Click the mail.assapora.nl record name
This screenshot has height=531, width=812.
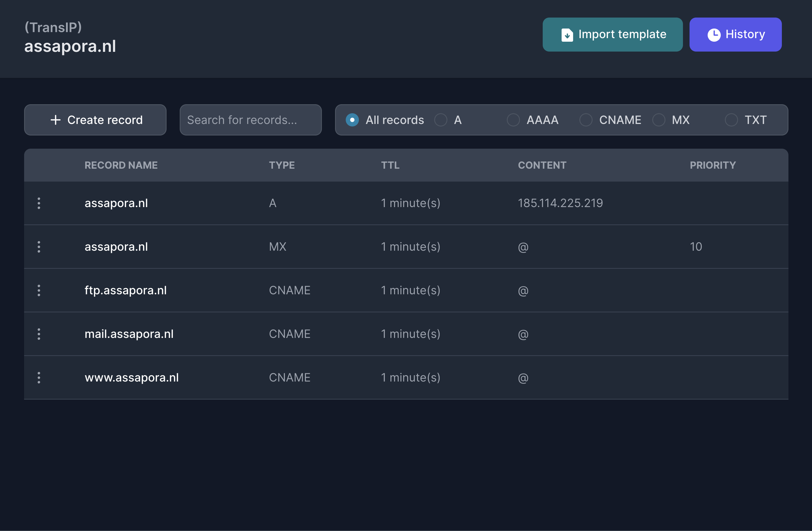pos(129,334)
